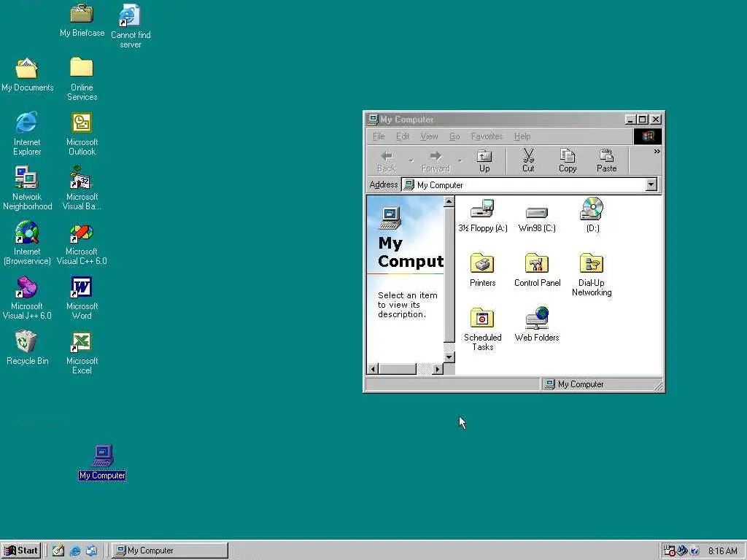747x560 pixels.
Task: Click My Computer taskbar button
Action: click(170, 551)
